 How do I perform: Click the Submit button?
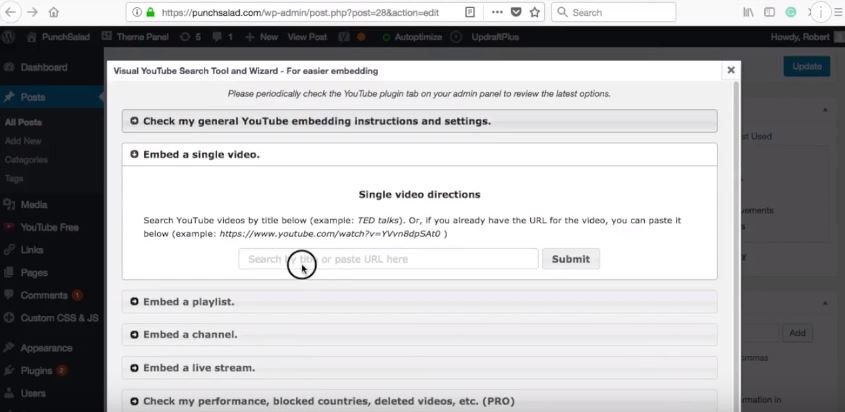571,259
